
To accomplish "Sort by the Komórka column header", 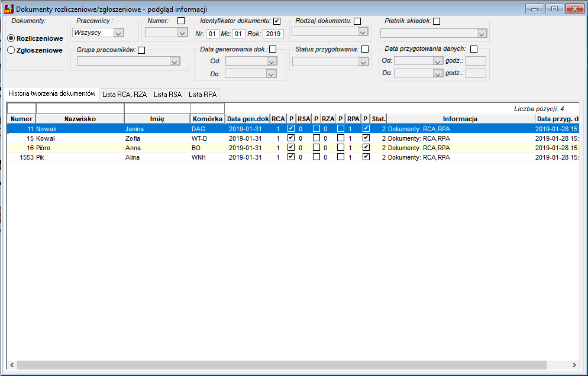I will pos(208,119).
